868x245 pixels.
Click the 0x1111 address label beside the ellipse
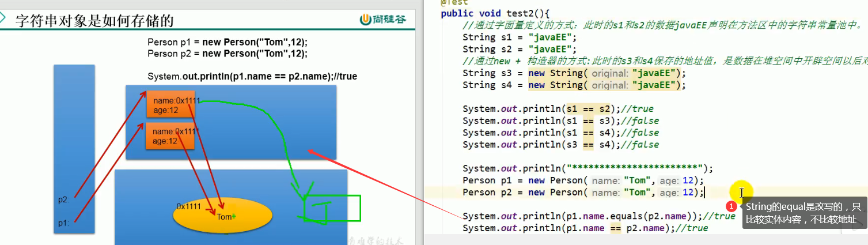(x=188, y=206)
